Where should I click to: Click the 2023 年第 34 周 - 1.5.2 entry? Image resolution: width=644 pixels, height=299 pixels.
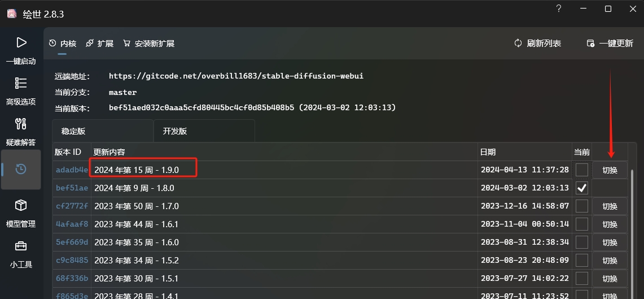tap(137, 261)
